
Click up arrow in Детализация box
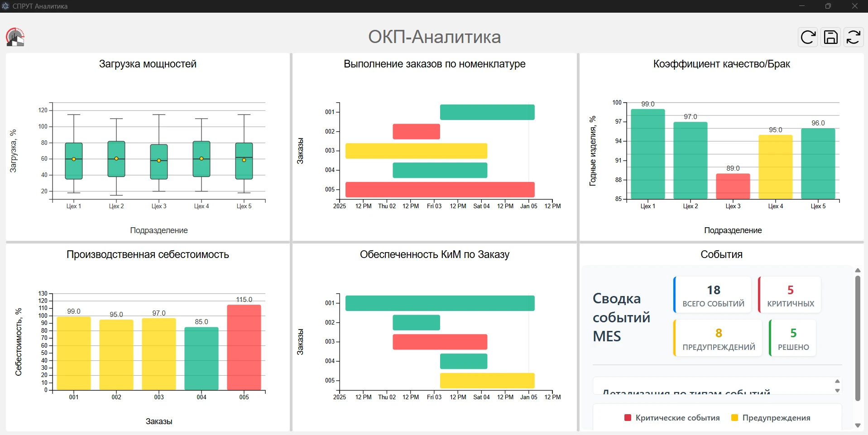click(x=837, y=381)
